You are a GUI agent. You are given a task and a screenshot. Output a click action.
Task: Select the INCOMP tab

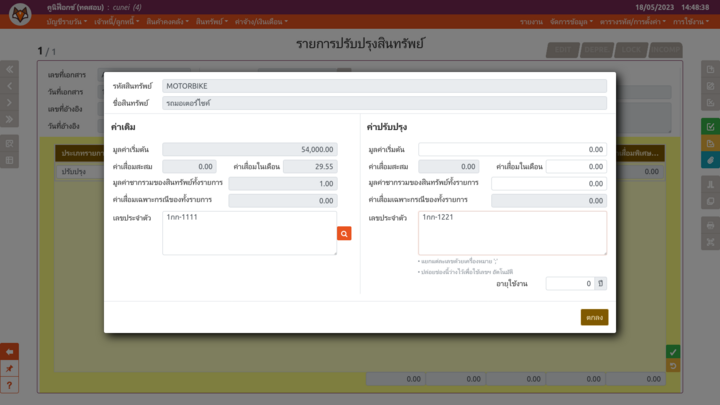pos(666,50)
